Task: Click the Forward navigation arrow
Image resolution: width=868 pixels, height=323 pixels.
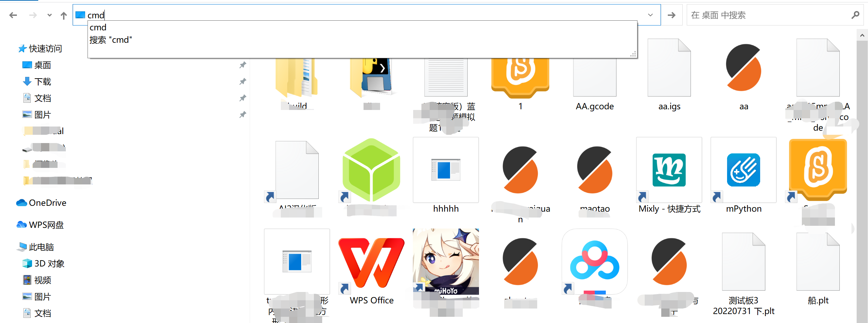Action: pos(33,15)
